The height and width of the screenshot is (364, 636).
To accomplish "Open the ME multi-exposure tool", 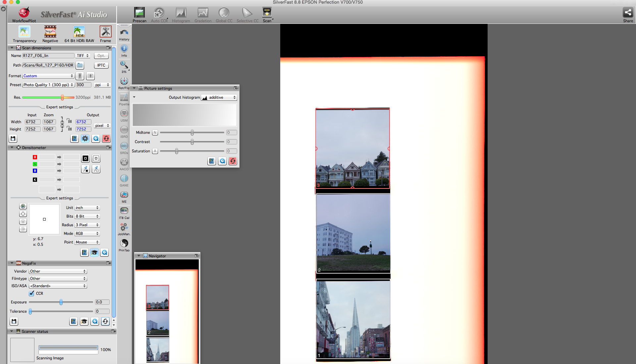I will [x=124, y=197].
